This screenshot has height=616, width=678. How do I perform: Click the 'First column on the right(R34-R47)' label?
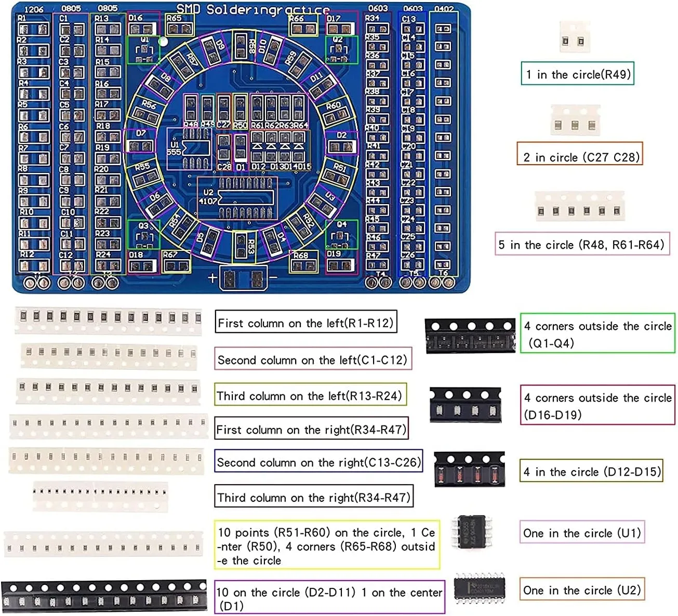(x=311, y=428)
